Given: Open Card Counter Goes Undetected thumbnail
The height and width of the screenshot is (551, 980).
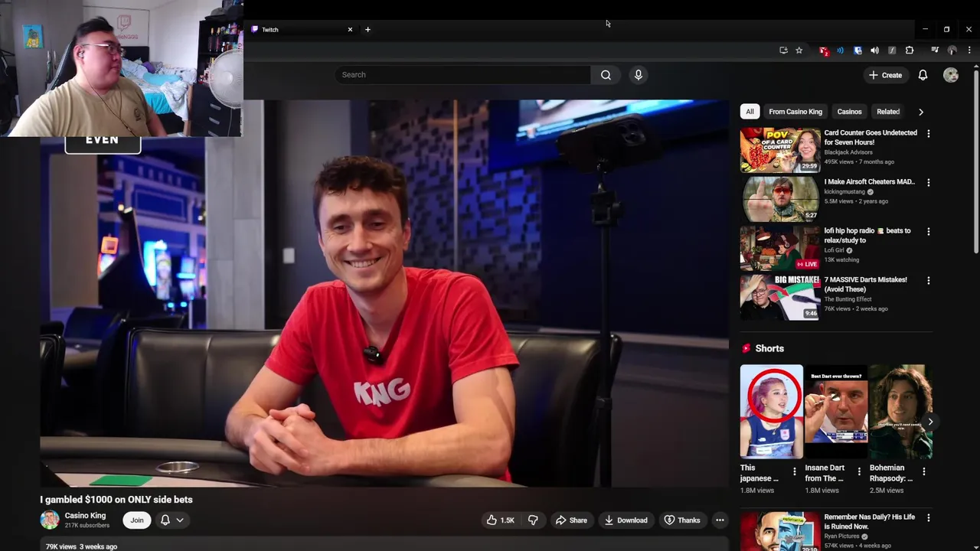Looking at the screenshot, I should click(x=779, y=150).
